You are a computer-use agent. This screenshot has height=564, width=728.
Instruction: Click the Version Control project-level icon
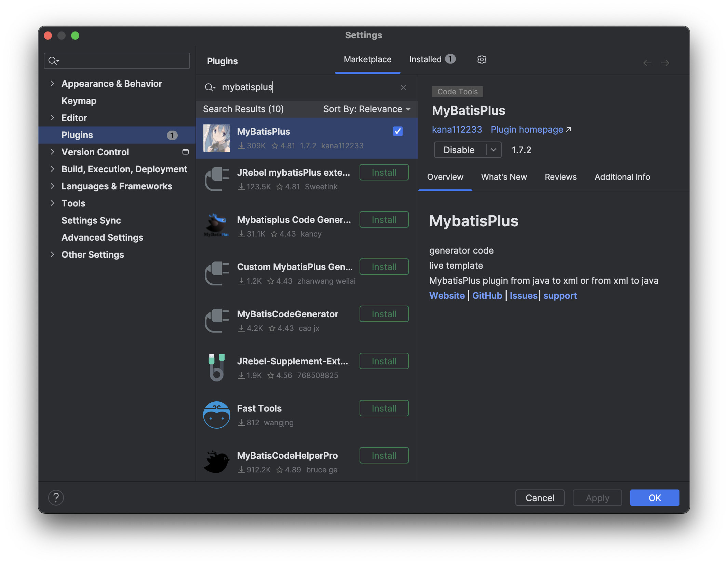click(186, 152)
